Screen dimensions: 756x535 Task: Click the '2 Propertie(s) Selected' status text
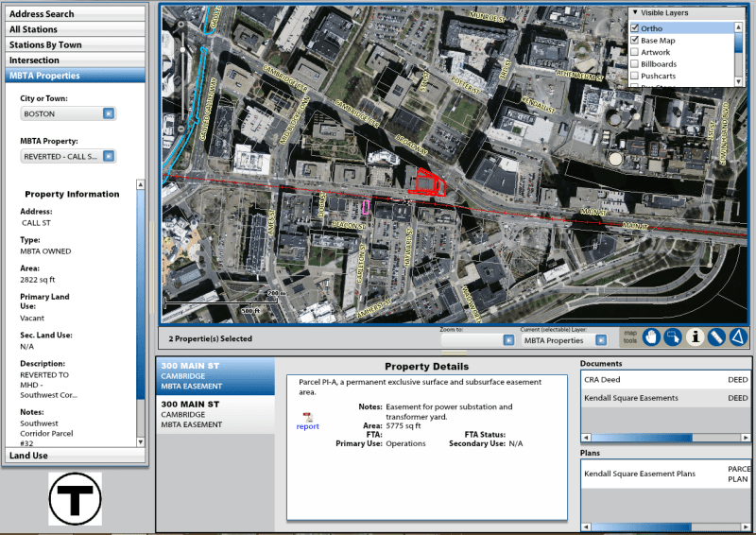(210, 338)
